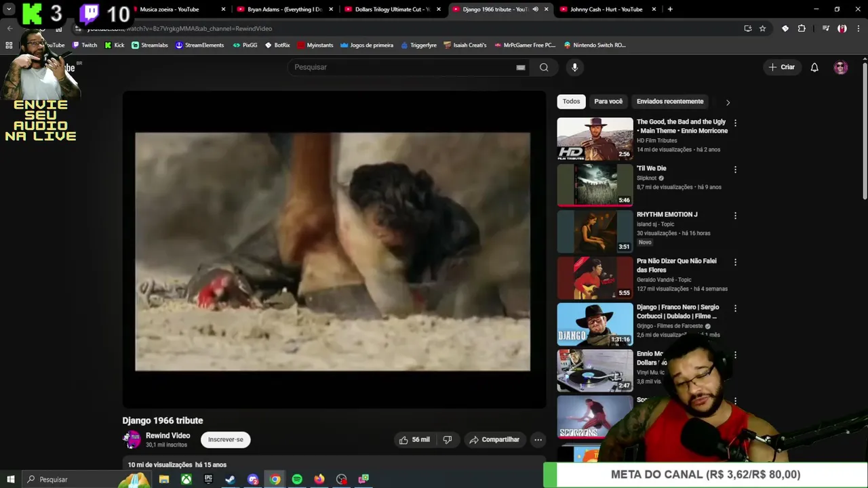Open Epic Games launcher from taskbar
The height and width of the screenshot is (488, 868).
point(208,479)
